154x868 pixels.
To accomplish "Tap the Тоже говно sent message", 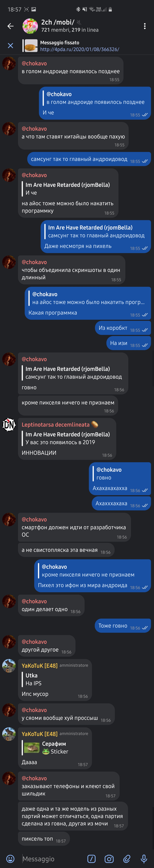I will (123, 626).
